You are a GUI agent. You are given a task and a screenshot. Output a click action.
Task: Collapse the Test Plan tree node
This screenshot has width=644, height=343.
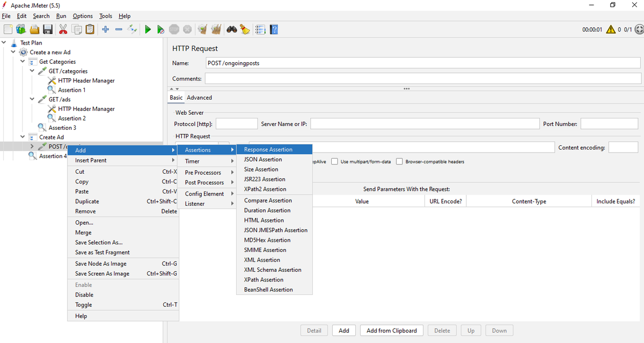click(x=4, y=42)
